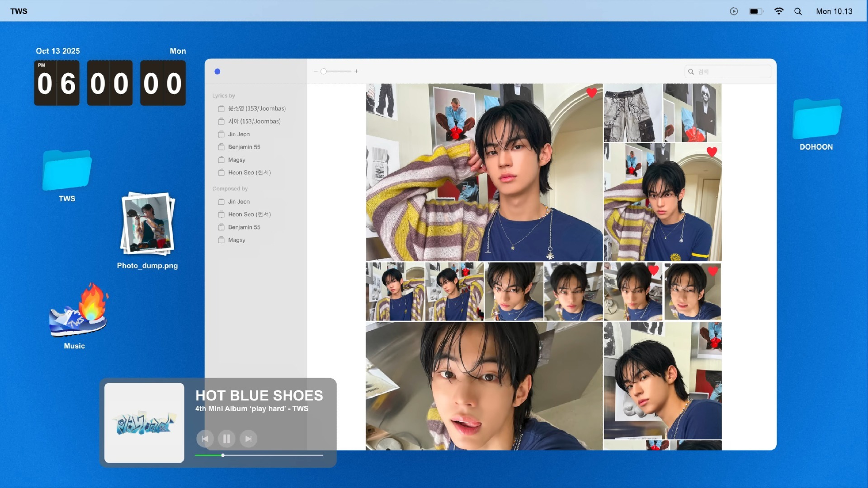Screen dimensions: 868x488
Task: Skip to the next track
Action: [x=248, y=439]
